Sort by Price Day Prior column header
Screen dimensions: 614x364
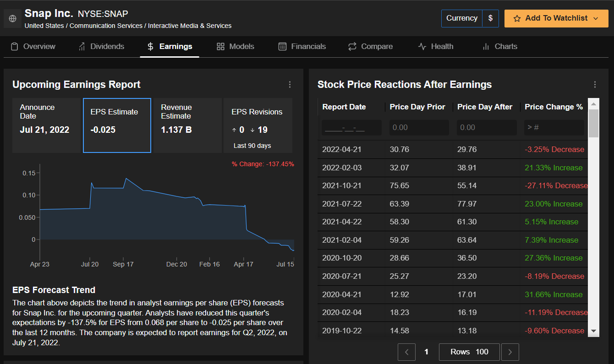(417, 107)
